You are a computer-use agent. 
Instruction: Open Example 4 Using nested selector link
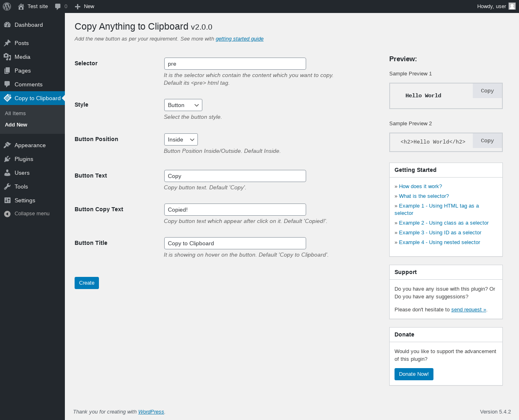440,242
